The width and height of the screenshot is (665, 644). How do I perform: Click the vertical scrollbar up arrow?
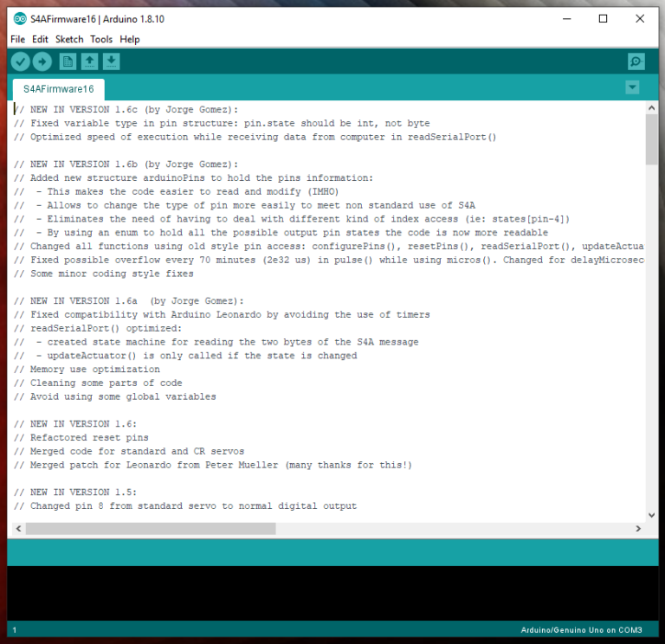pyautogui.click(x=651, y=107)
